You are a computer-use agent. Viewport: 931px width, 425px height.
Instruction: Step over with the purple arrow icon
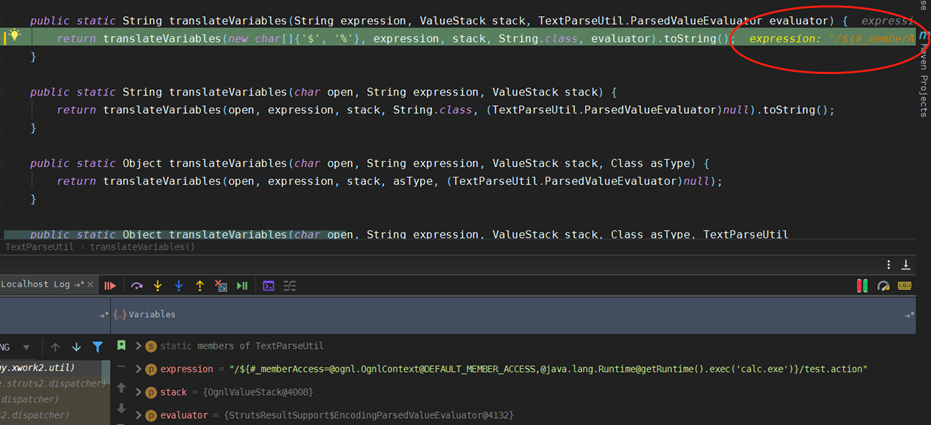point(137,286)
